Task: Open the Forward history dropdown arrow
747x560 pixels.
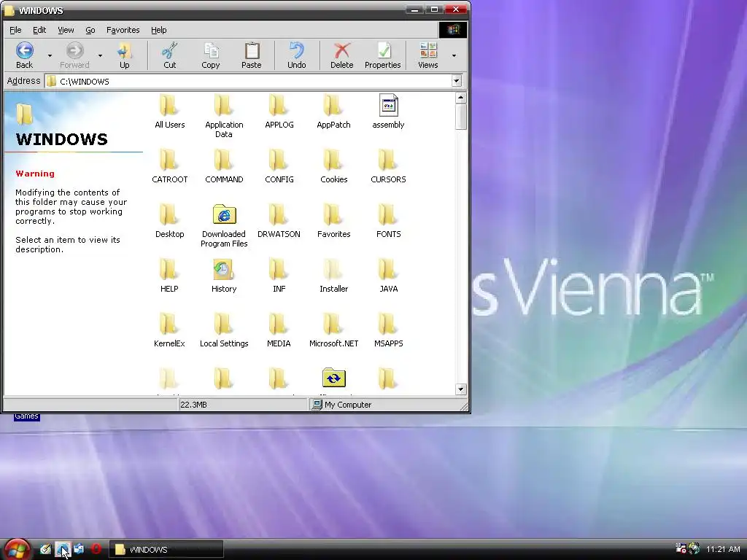Action: (x=100, y=55)
